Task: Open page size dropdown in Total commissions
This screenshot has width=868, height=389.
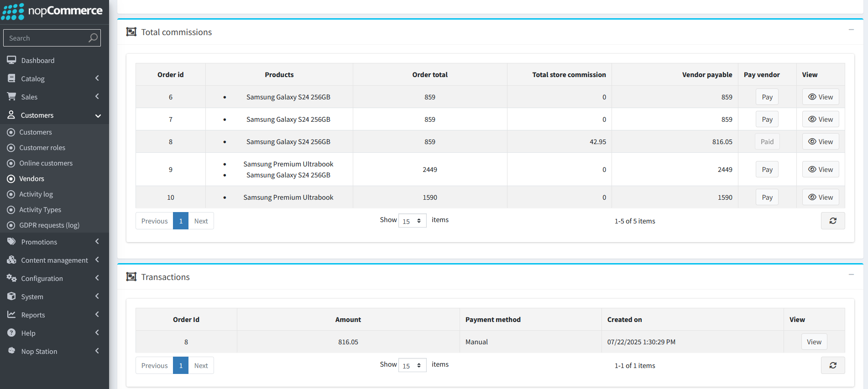Action: click(412, 221)
